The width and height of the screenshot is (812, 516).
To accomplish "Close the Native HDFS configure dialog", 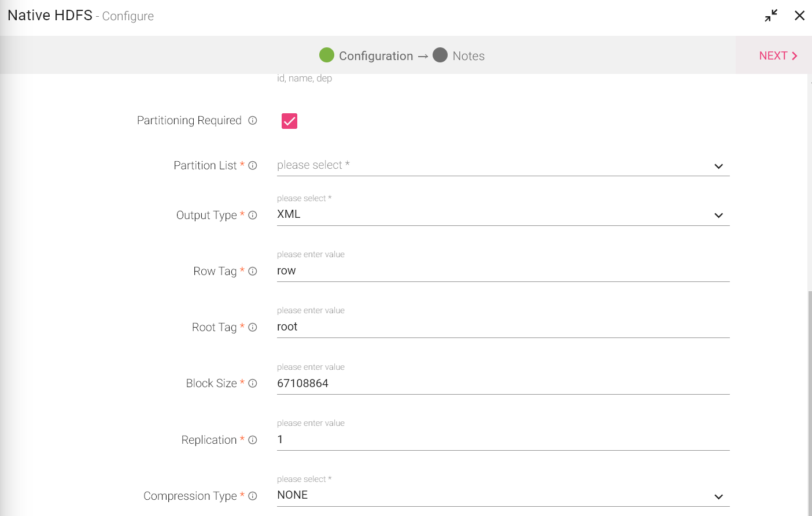I will pyautogui.click(x=799, y=16).
